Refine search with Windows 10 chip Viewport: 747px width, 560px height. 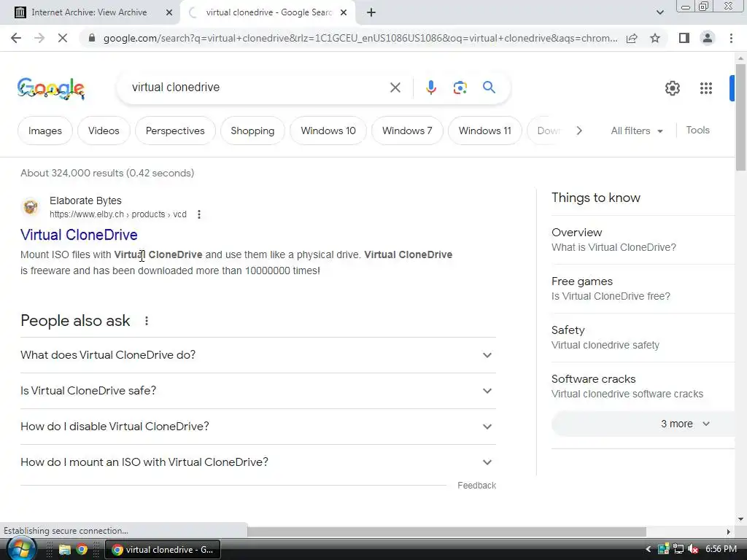coord(328,131)
